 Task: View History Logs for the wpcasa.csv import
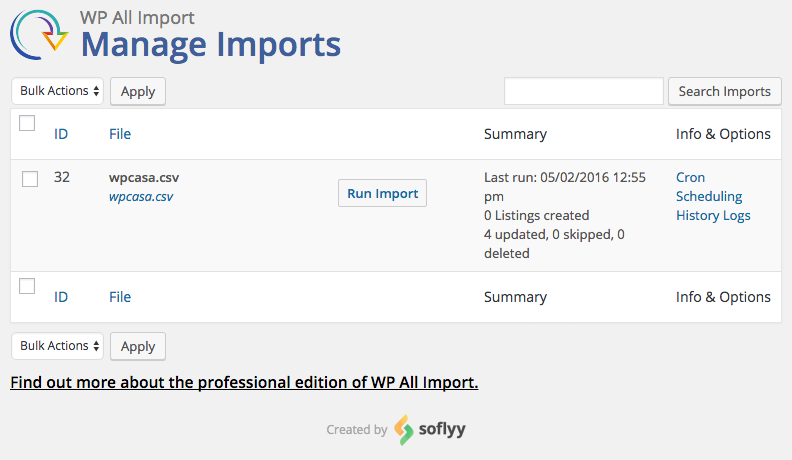coord(713,215)
